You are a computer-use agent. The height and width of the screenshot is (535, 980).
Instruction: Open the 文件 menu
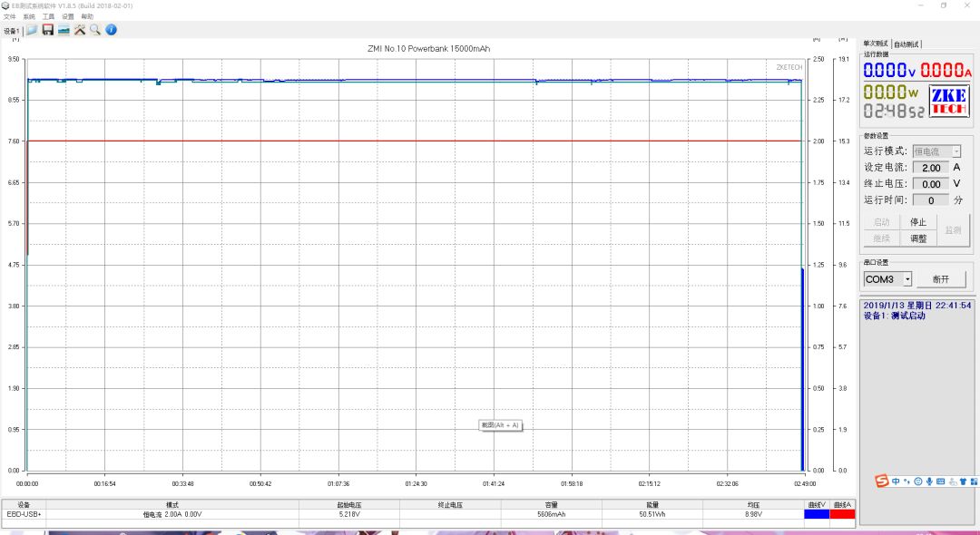10,17
